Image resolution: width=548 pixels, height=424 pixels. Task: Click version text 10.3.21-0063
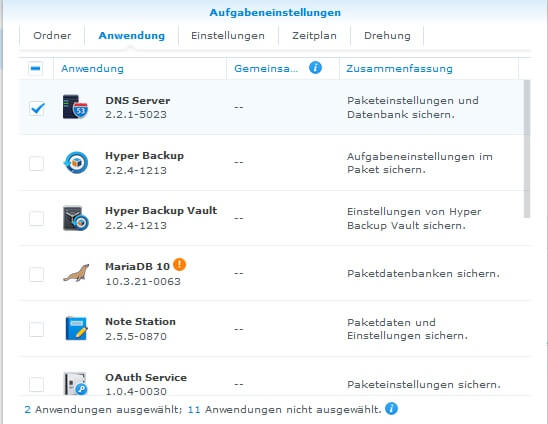click(143, 281)
